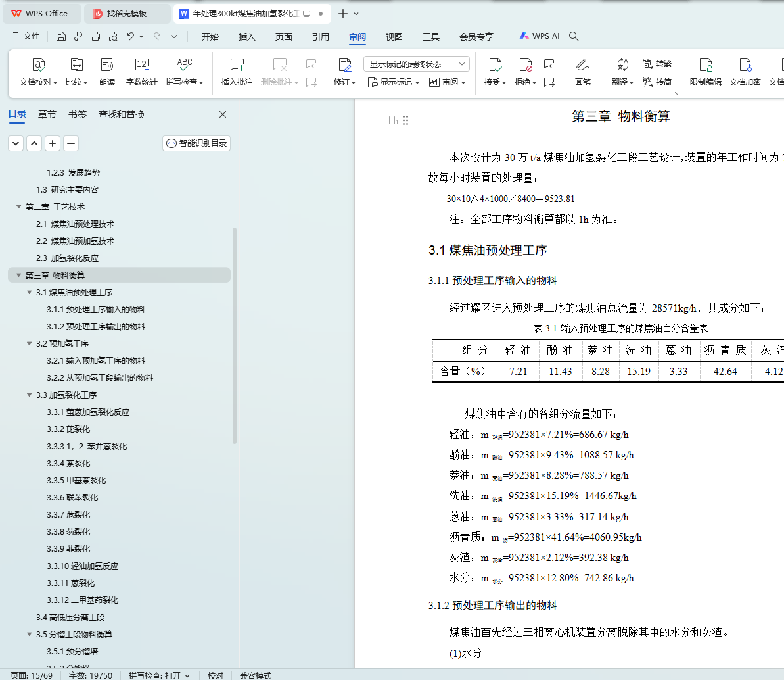The width and height of the screenshot is (784, 680).
Task: Collapse the 第三章 物料衡算 tree node
Action: (x=18, y=275)
